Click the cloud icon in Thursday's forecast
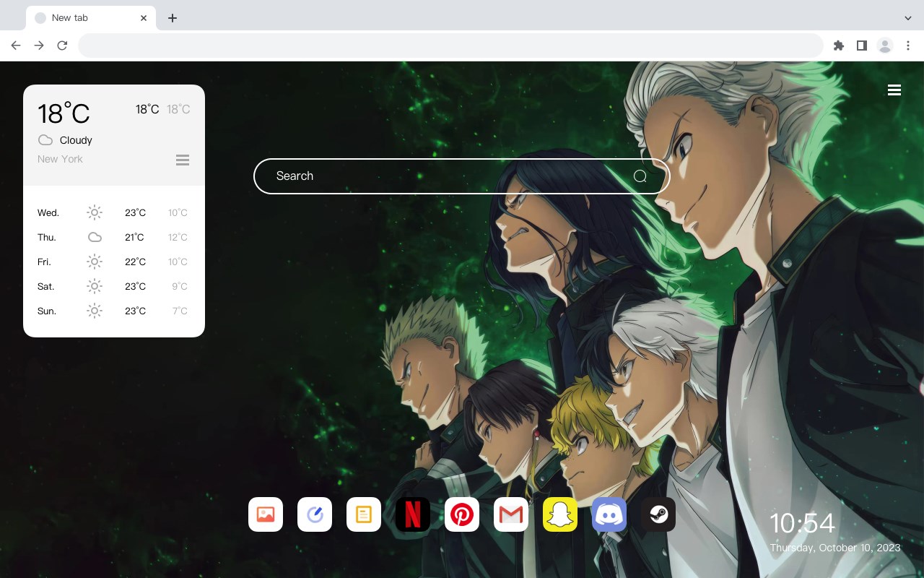This screenshot has width=924, height=578. point(95,237)
